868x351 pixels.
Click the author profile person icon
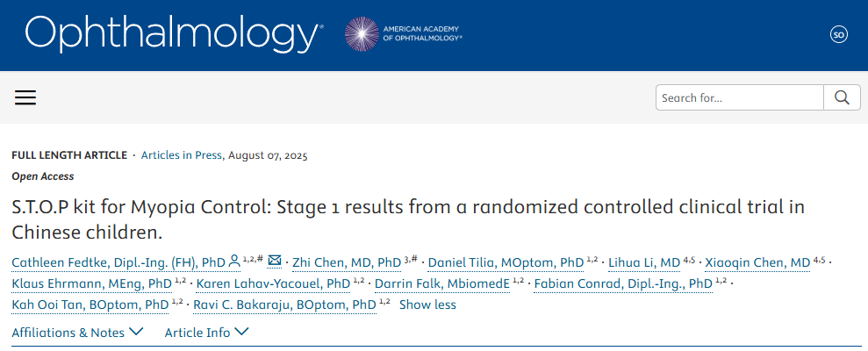(234, 261)
